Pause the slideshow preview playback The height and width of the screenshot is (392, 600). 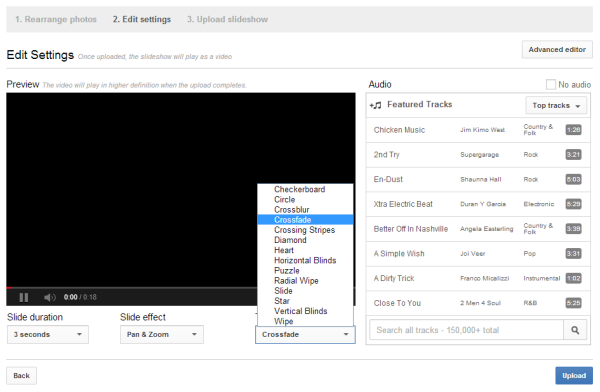tap(24, 297)
